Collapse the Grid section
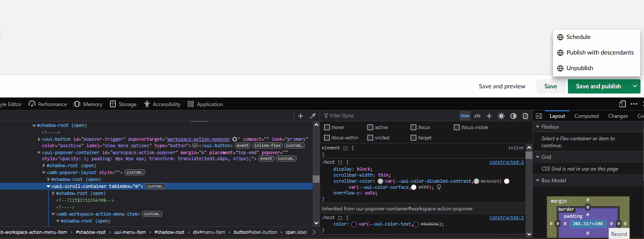644x239 pixels. (x=538, y=157)
